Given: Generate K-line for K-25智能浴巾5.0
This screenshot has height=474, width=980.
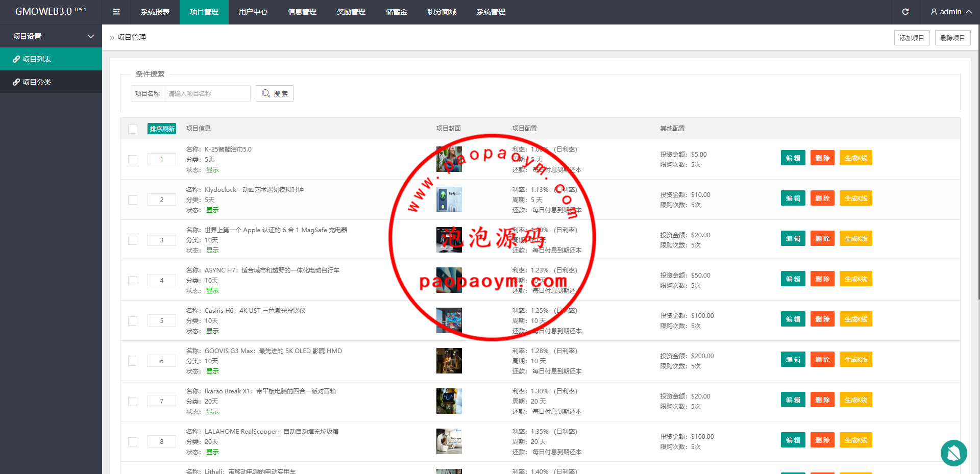Looking at the screenshot, I should tap(856, 158).
